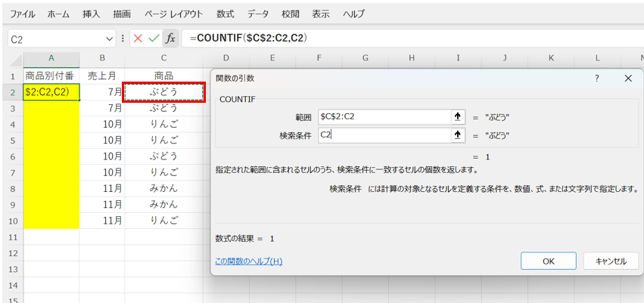Open the 数式 ribbon tab

225,14
